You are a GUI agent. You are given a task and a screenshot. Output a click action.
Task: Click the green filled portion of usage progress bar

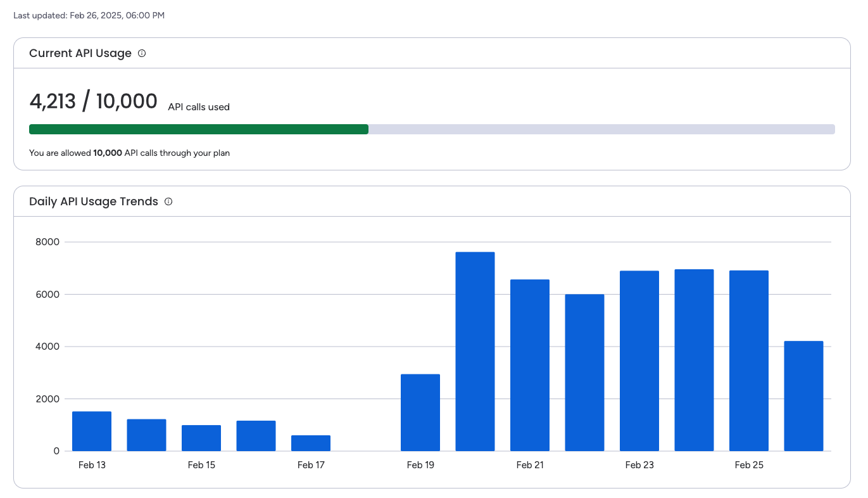(x=198, y=129)
